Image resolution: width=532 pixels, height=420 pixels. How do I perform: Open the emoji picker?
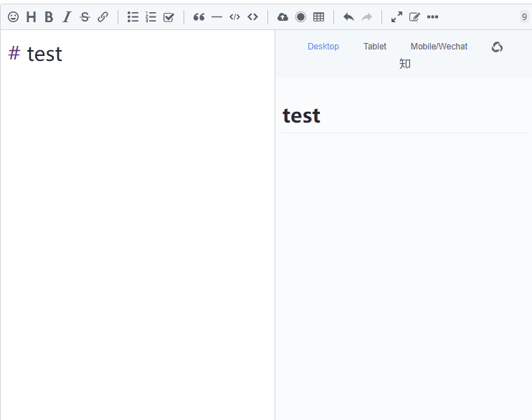13,17
